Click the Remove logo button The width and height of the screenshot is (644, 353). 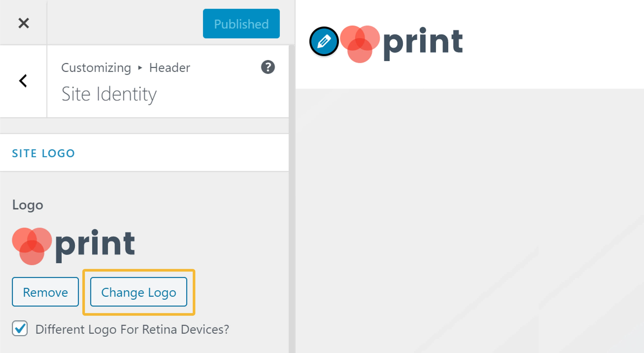pos(45,292)
